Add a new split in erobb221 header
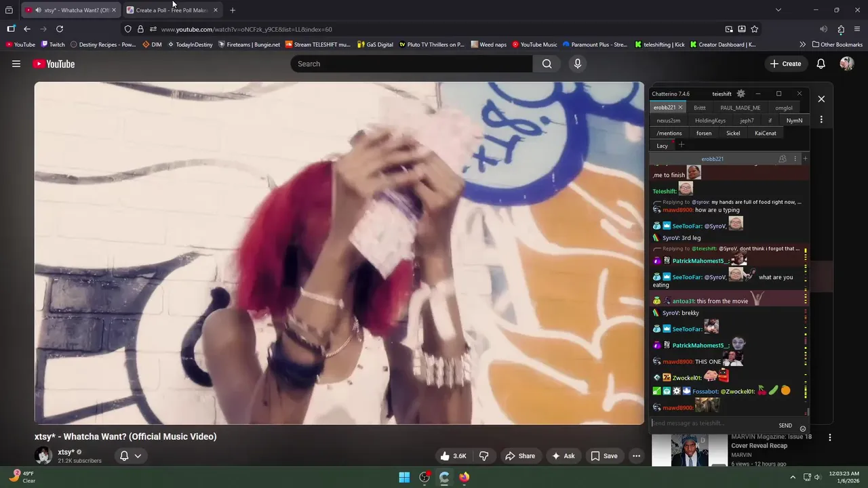Viewport: 868px width, 488px height. 805,159
